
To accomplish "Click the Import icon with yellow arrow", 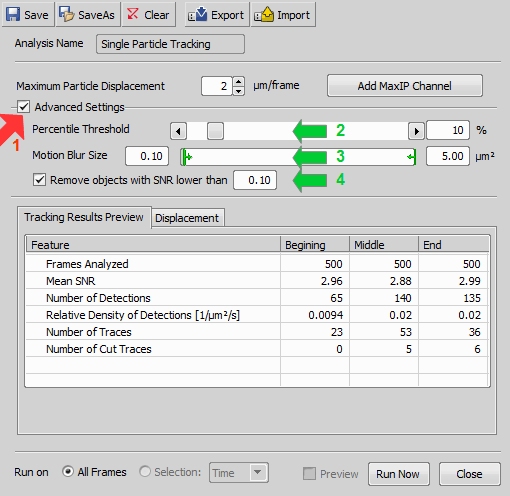I will pos(264,15).
